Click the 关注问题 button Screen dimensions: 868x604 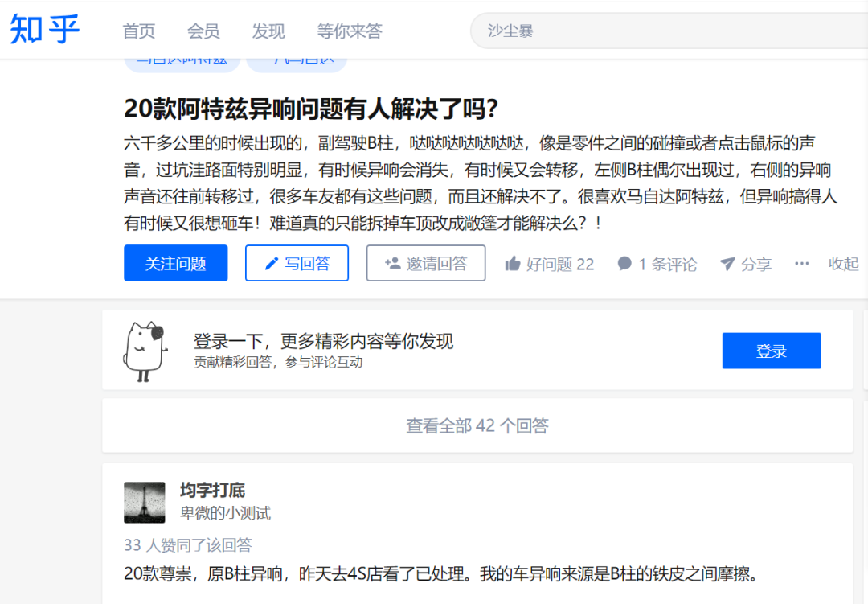pos(175,263)
